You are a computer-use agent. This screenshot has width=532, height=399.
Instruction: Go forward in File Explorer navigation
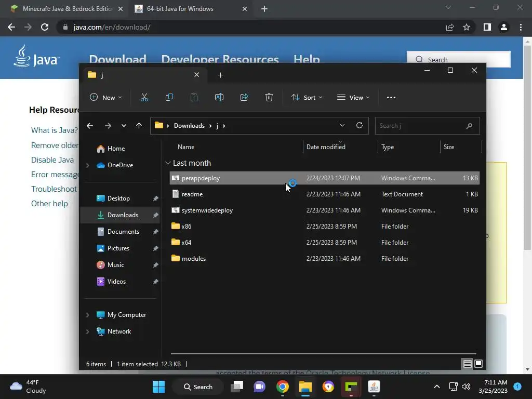(x=108, y=126)
